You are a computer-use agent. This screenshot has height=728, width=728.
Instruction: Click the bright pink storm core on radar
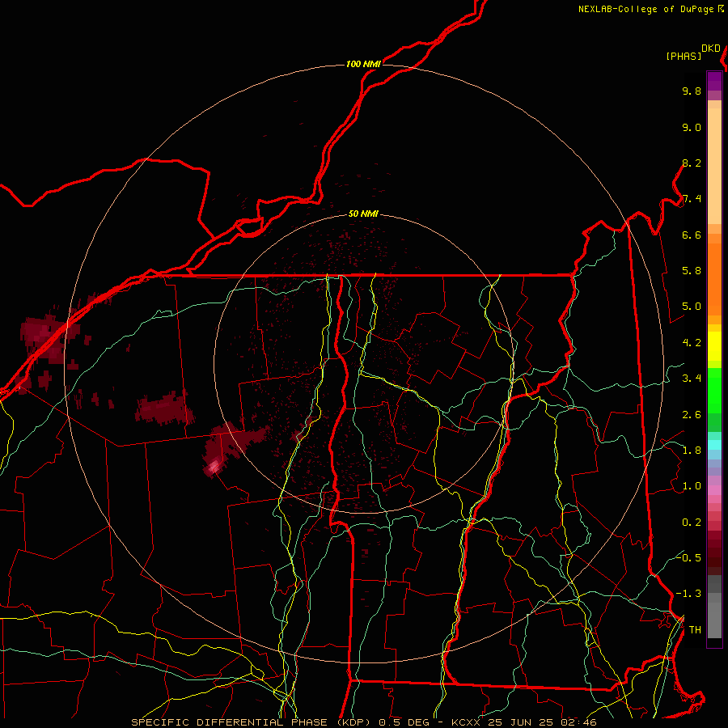pos(214,466)
